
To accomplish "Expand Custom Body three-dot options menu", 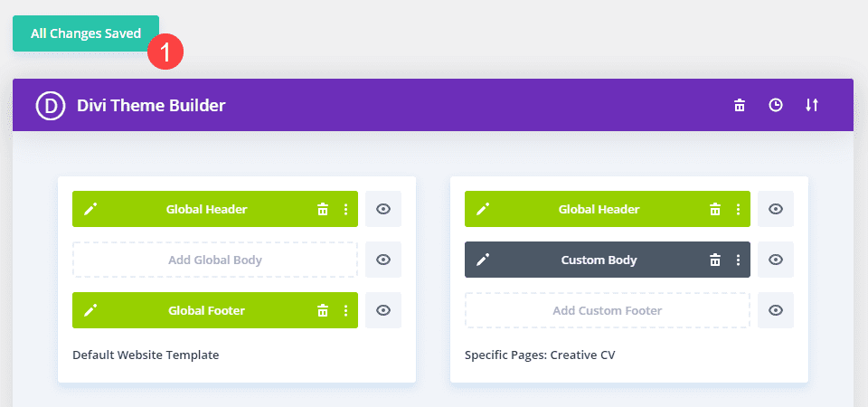I will click(x=738, y=260).
